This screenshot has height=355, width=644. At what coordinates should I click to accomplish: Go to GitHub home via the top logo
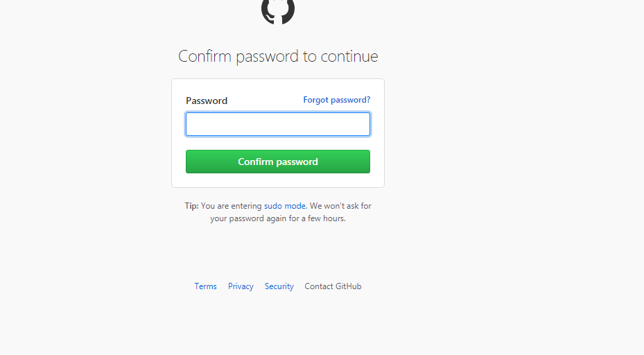[278, 12]
